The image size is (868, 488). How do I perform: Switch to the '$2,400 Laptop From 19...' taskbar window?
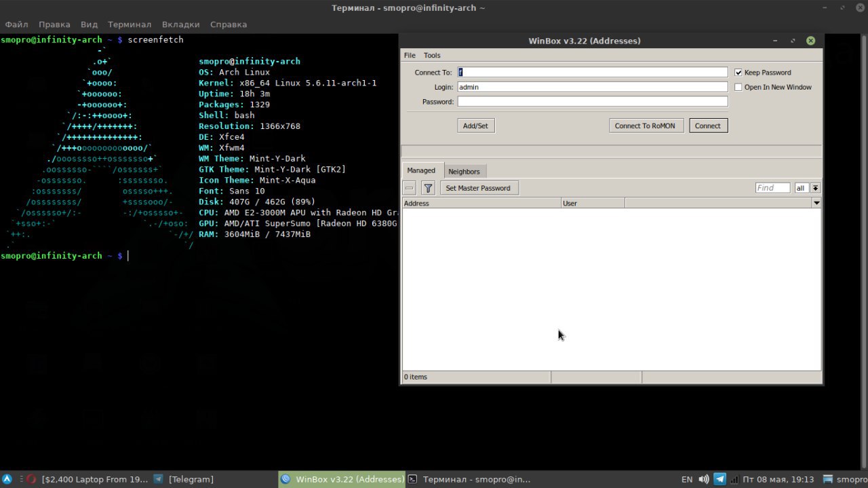click(x=86, y=479)
